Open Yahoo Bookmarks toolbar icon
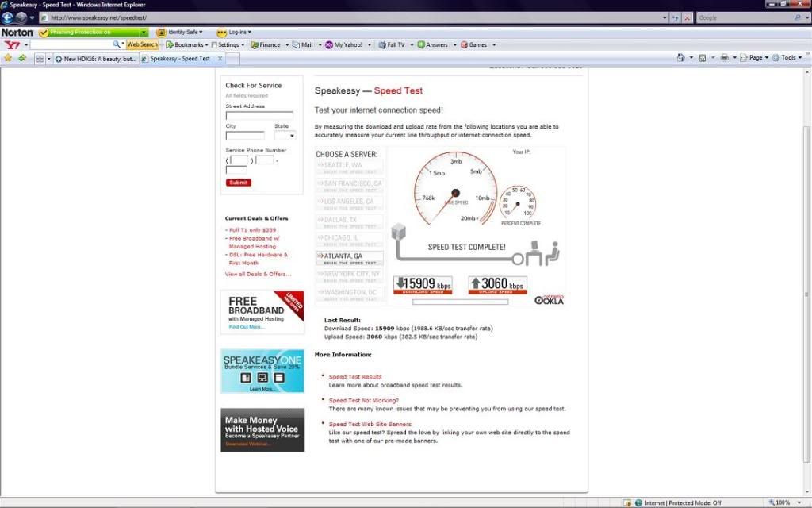The width and height of the screenshot is (812, 508). (x=170, y=45)
